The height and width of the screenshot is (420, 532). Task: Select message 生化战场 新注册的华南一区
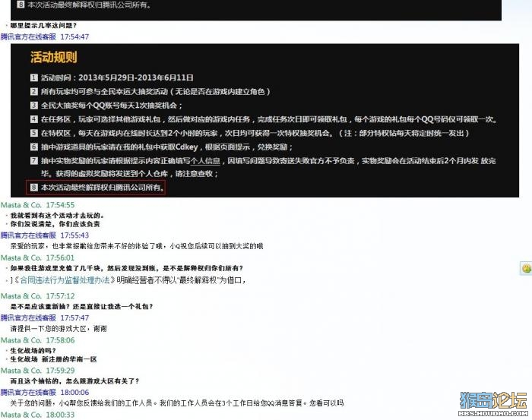point(54,359)
